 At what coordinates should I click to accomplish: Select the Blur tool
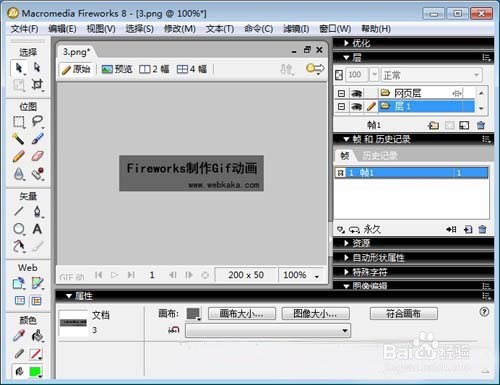click(19, 173)
